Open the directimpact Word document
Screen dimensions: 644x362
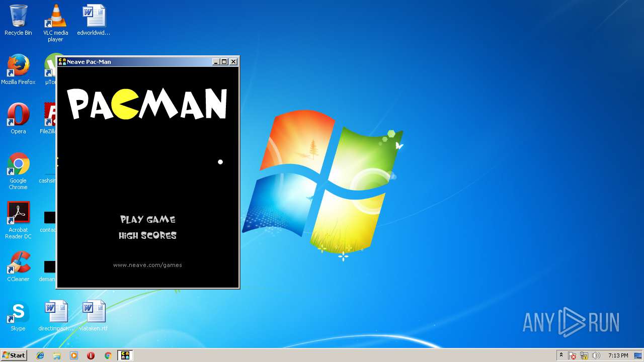point(56,316)
